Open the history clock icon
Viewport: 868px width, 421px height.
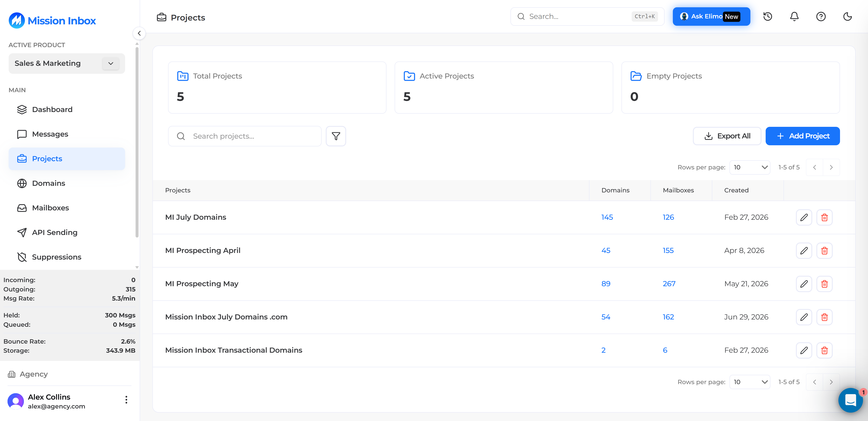768,17
